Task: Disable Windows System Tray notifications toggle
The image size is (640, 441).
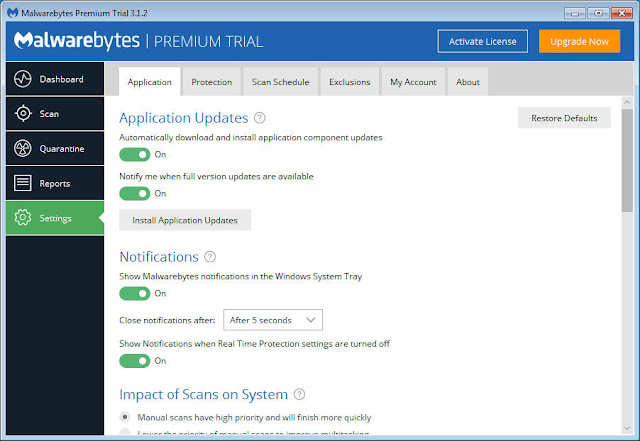Action: tap(135, 294)
